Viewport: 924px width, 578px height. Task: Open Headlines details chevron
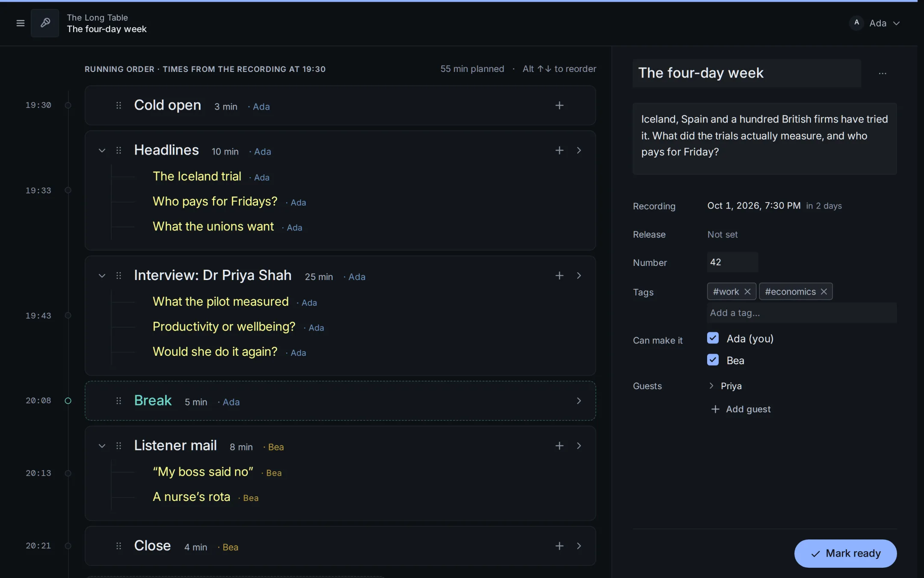tap(579, 150)
